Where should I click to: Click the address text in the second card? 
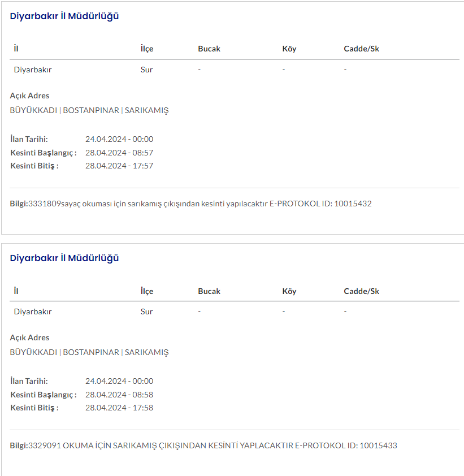(89, 352)
